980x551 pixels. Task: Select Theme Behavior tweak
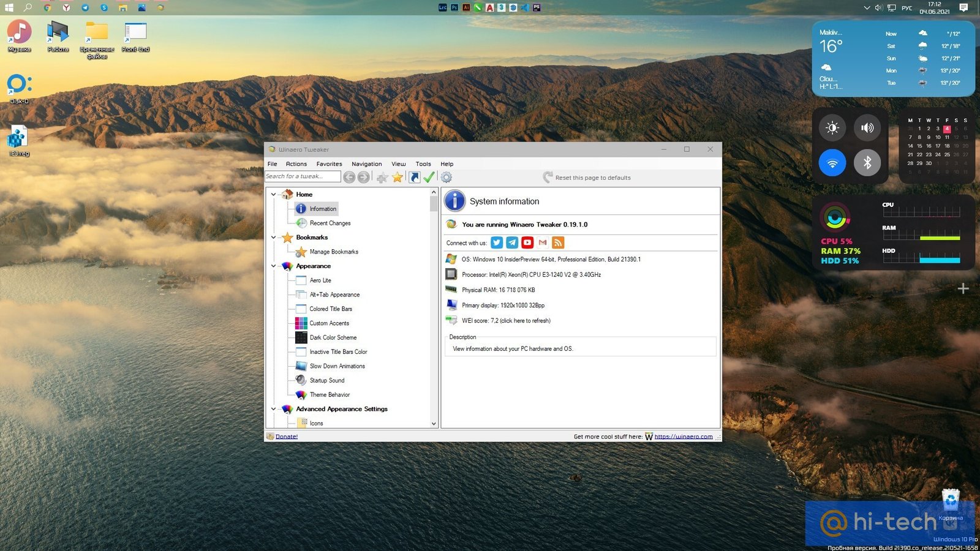[330, 395]
